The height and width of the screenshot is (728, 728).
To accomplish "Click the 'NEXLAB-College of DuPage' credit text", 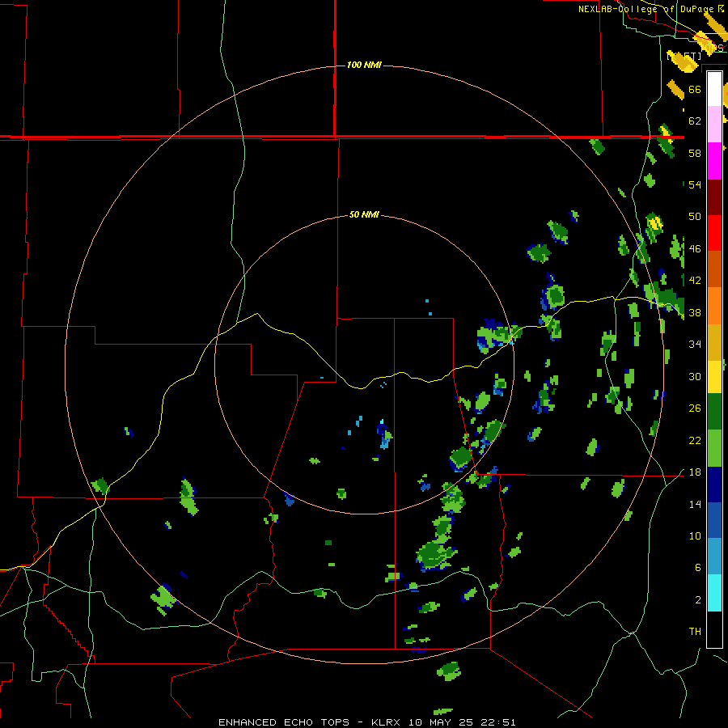I will point(646,9).
